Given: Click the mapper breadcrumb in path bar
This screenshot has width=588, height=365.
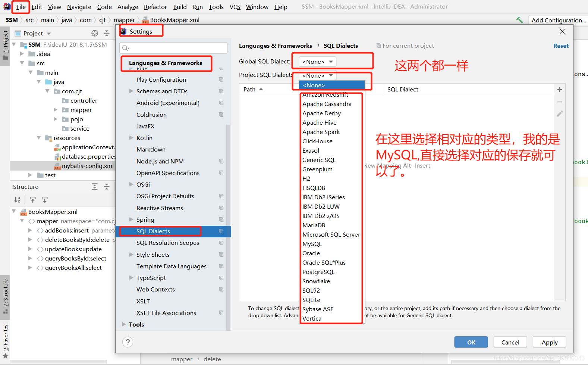Looking at the screenshot, I should (124, 20).
